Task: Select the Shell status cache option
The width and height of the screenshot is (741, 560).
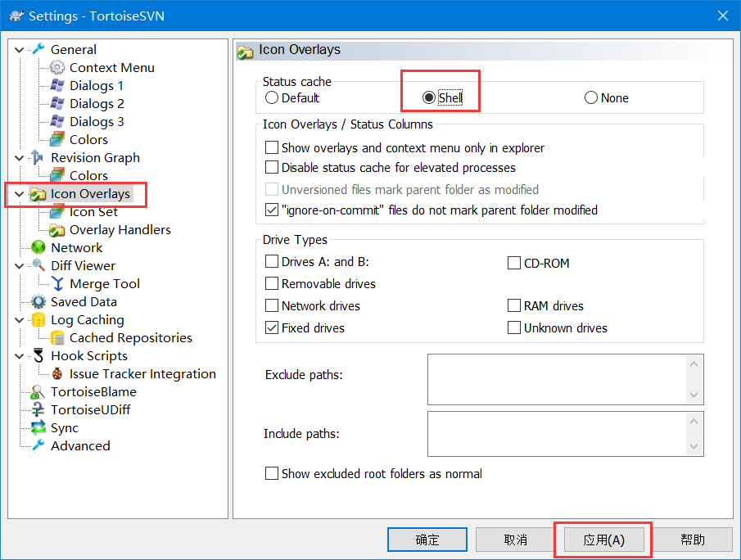Action: pos(428,97)
